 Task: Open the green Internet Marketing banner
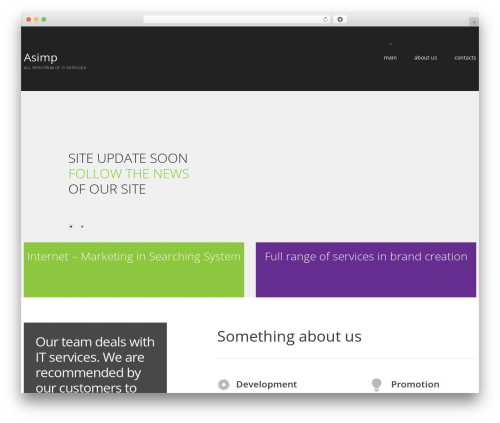pos(134,270)
